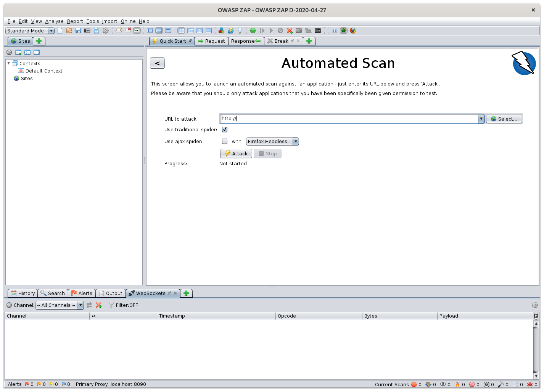Click the Persist Session disk icon
Viewport: 544px width, 392px height.
(x=78, y=31)
